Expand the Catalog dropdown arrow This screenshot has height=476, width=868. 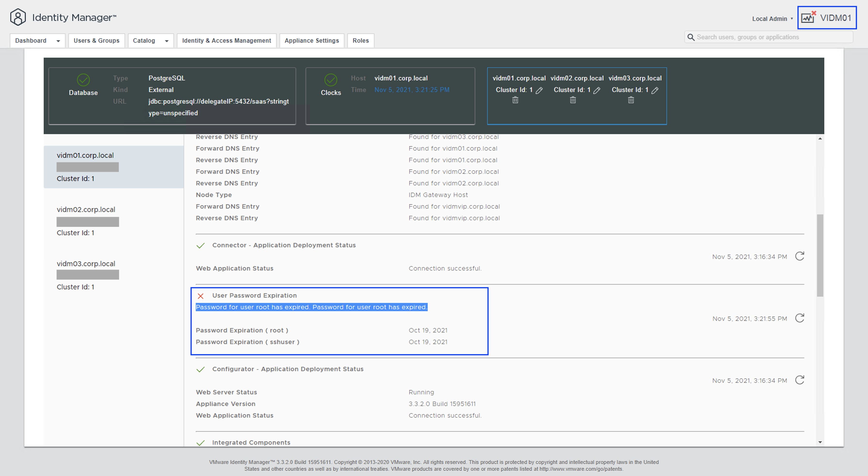pos(166,41)
